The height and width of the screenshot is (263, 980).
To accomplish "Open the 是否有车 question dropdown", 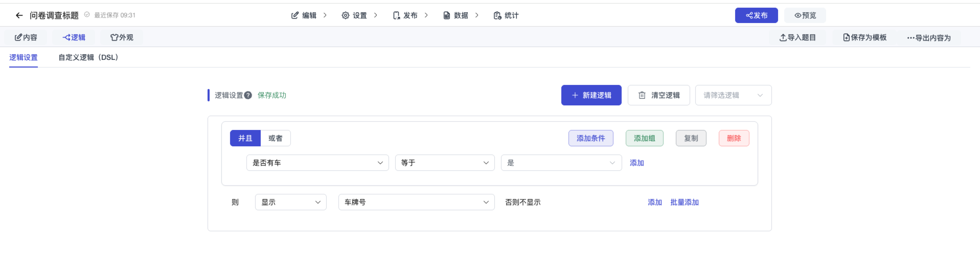I will [317, 163].
